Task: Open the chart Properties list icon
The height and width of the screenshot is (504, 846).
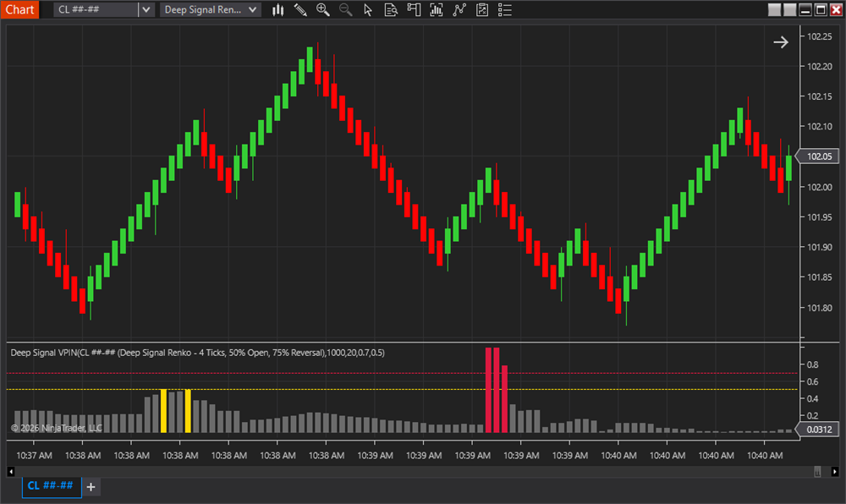Action: 504,9
